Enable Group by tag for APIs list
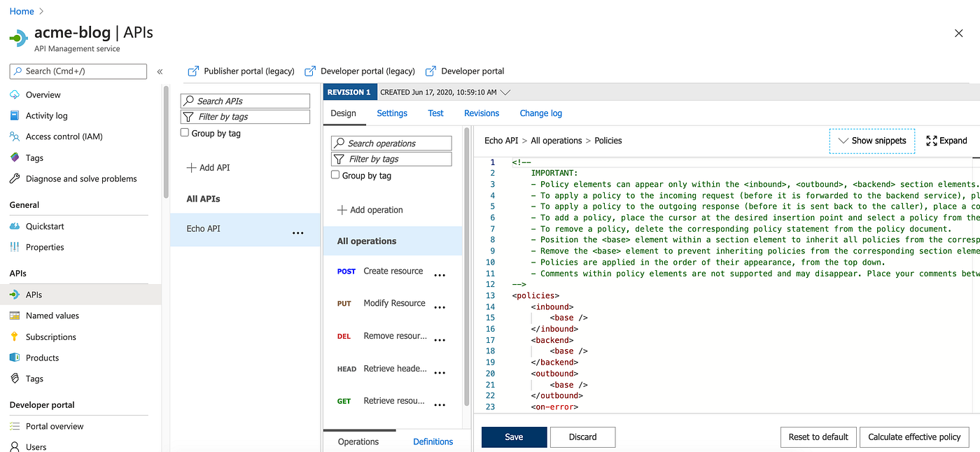The height and width of the screenshot is (452, 980). click(184, 133)
